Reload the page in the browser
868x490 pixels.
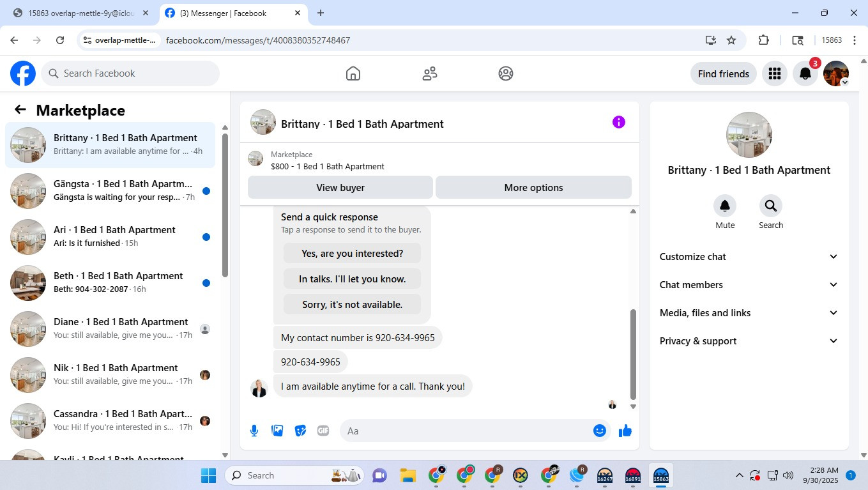[60, 40]
